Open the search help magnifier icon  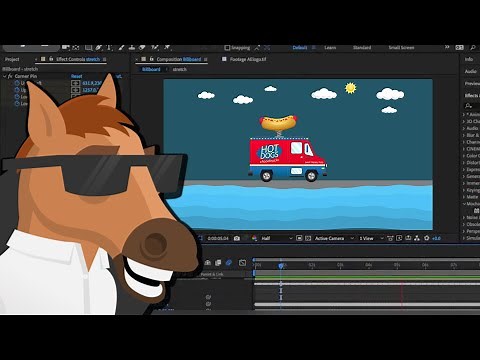coord(473,48)
